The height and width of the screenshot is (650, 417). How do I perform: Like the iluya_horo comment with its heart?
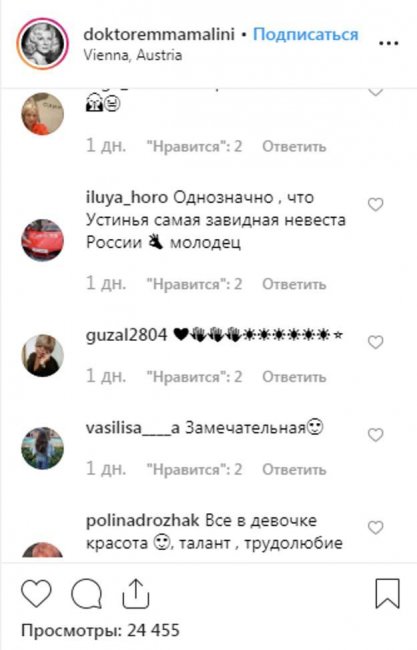376,204
